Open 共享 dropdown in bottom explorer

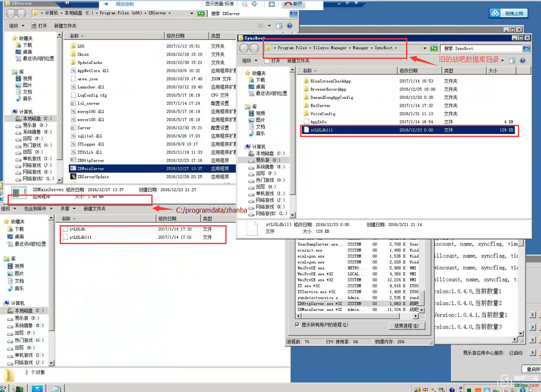68,208
